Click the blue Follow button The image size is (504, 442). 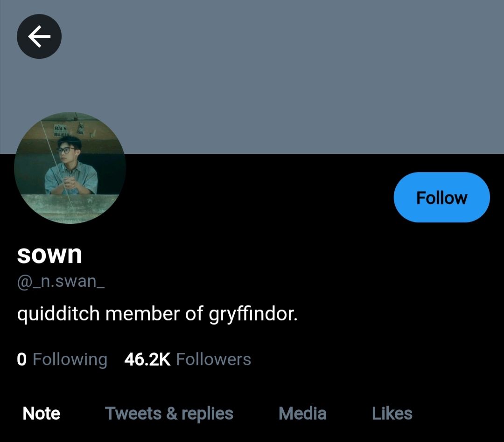click(x=441, y=198)
